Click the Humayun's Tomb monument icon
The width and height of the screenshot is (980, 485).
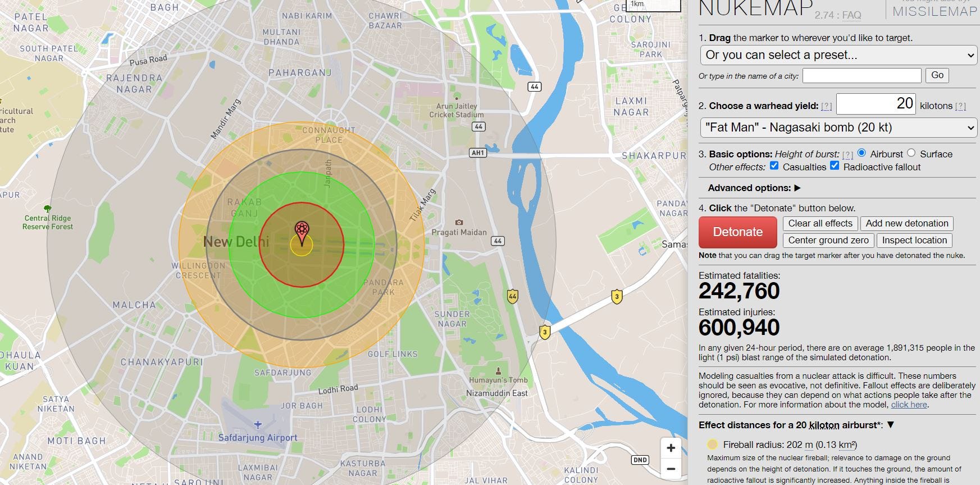coord(498,370)
